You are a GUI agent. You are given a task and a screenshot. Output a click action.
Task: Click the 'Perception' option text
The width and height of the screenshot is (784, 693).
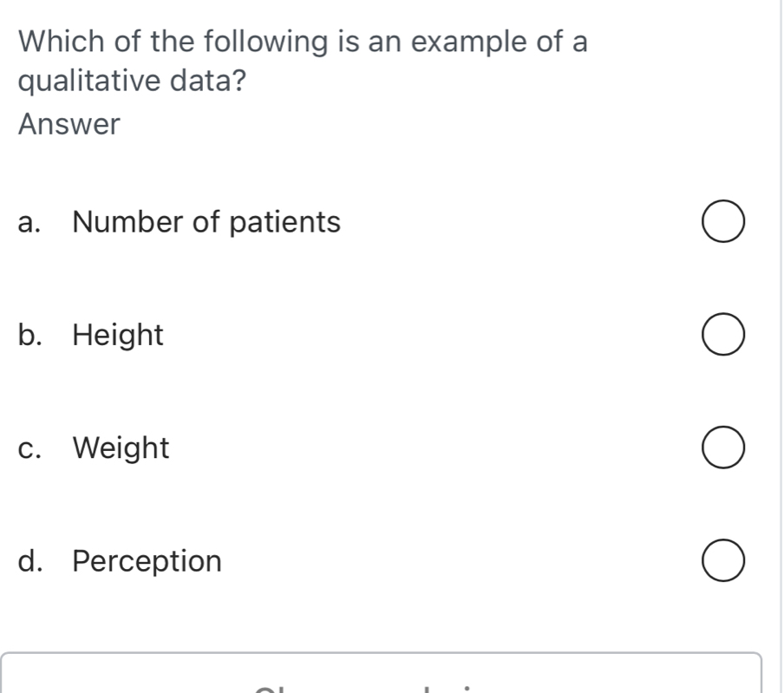click(x=147, y=562)
